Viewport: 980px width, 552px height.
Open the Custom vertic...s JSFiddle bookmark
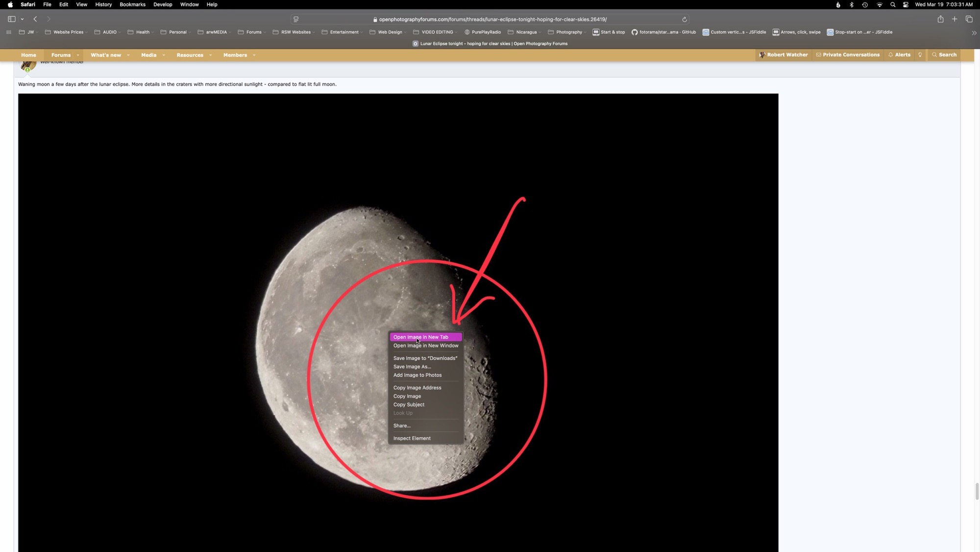tap(734, 32)
